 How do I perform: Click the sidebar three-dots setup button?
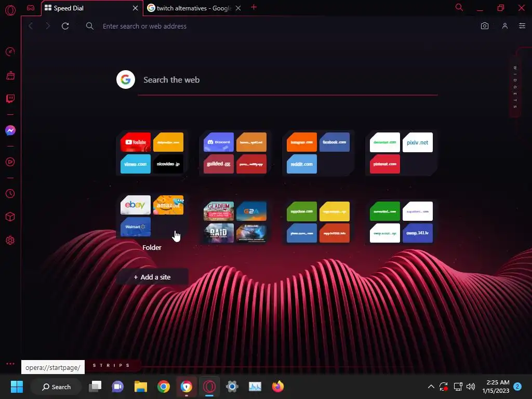(10, 364)
